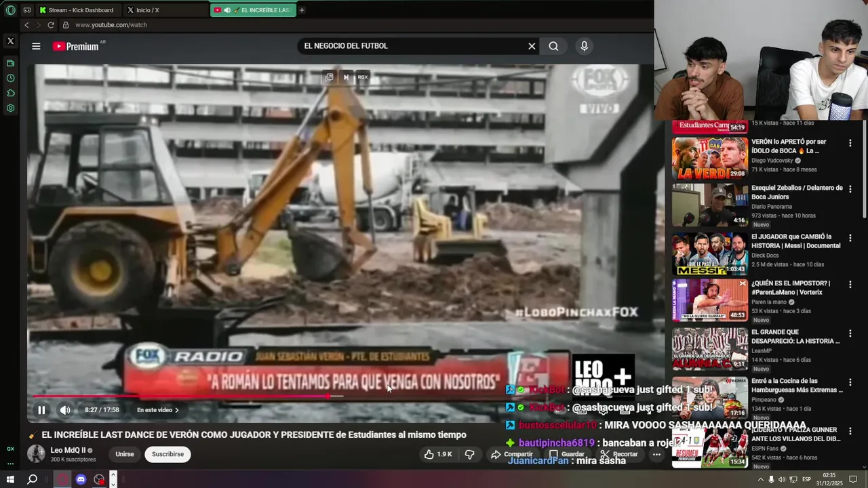Reload the page with the refresh icon
The width and height of the screenshot is (868, 488).
click(x=51, y=25)
